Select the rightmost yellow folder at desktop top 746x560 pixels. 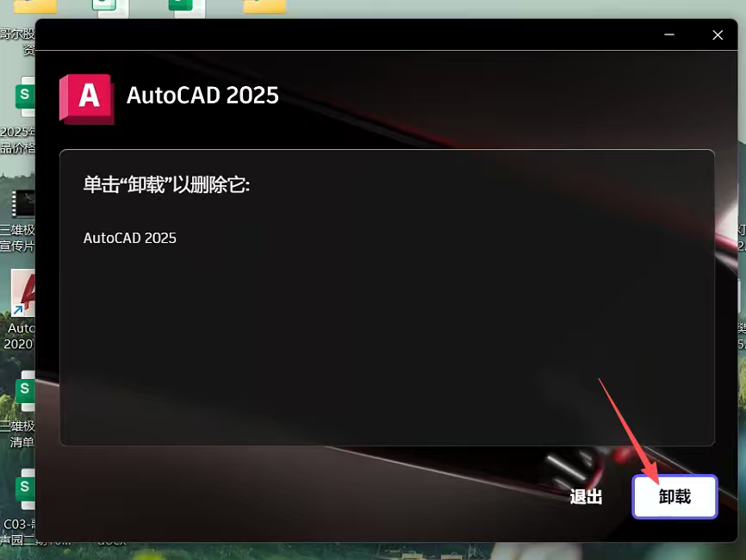coord(264,7)
